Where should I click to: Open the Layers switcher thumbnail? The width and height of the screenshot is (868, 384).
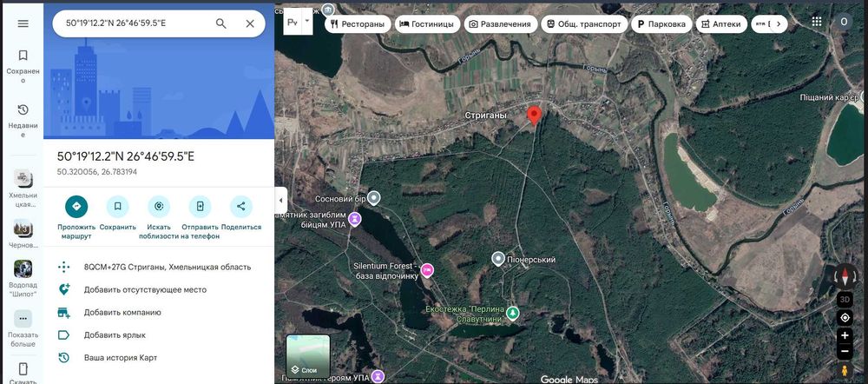[x=308, y=355]
